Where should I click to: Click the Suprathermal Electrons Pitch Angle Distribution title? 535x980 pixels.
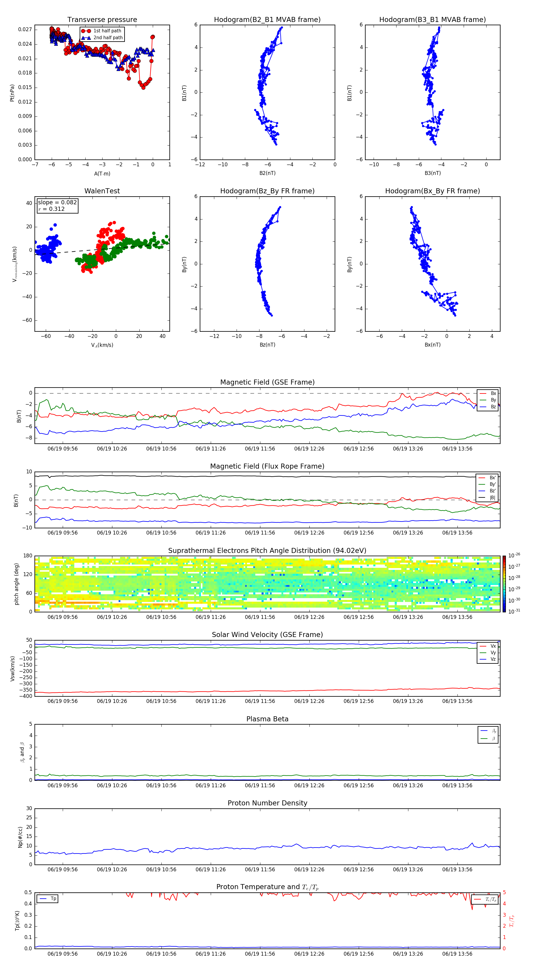coord(267,551)
